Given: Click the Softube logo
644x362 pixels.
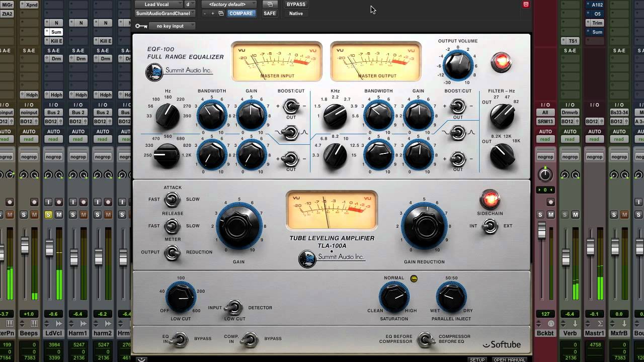Looking at the screenshot, I should pyautogui.click(x=502, y=344).
